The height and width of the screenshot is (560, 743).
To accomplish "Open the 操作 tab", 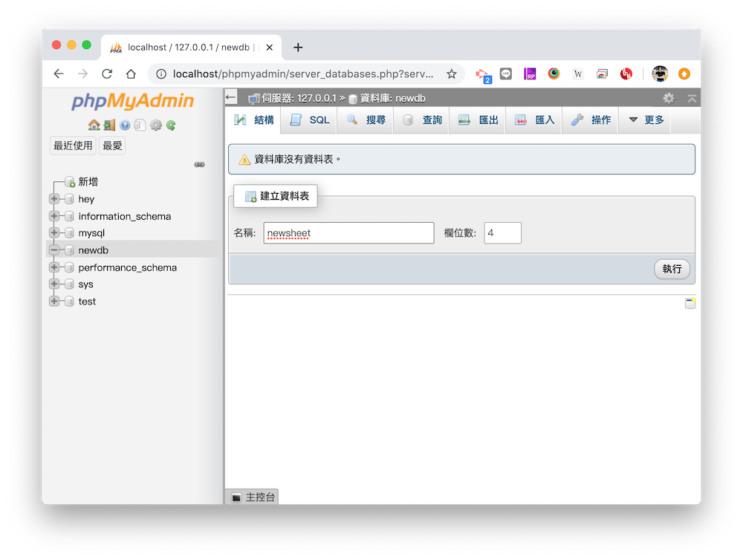I will coord(591,120).
